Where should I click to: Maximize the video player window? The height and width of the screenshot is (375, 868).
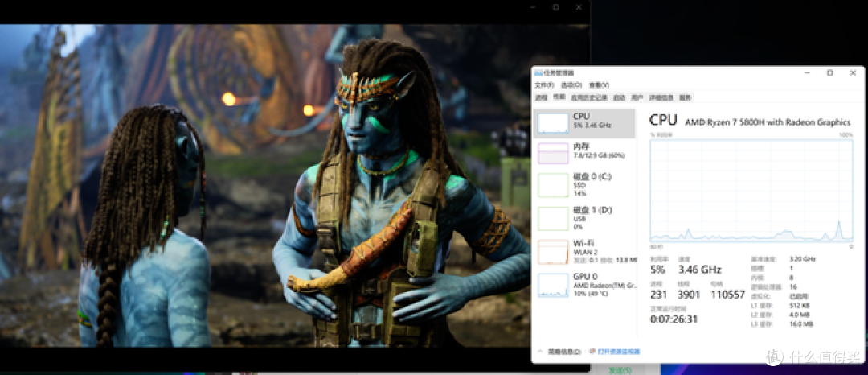click(556, 7)
